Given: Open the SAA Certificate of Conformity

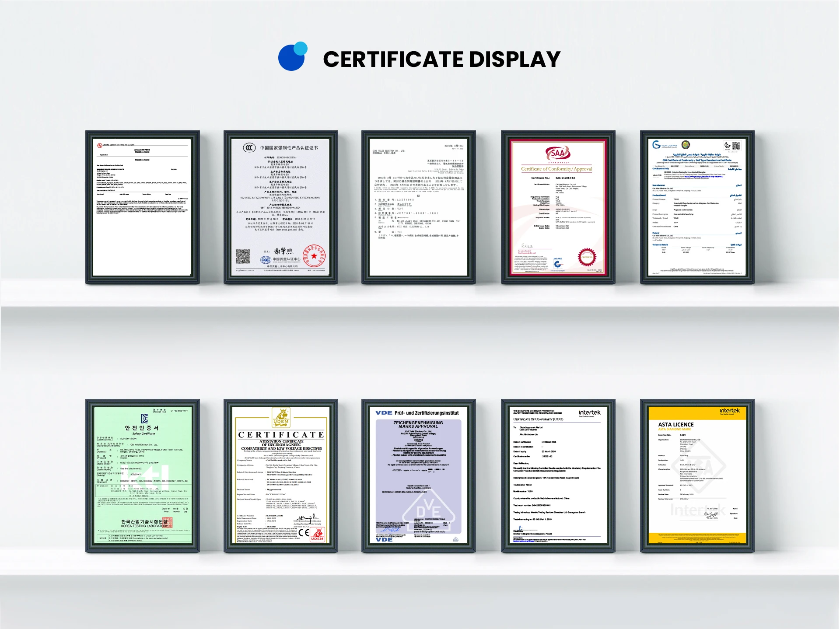Looking at the screenshot, I should click(558, 207).
